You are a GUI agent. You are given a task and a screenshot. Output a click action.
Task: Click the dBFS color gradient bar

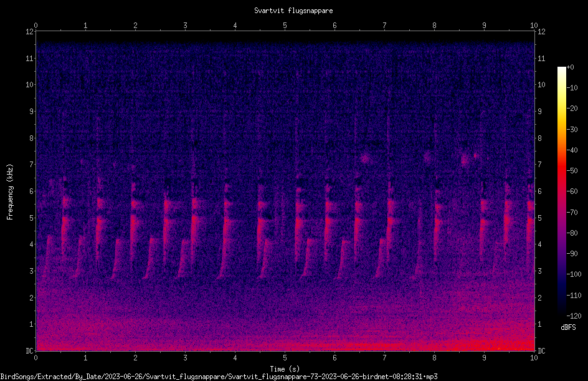(x=561, y=191)
